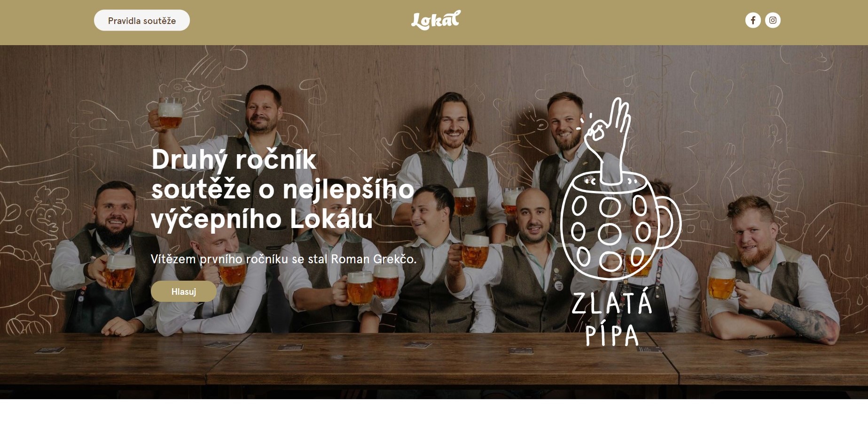Click the raised beer glass at top left
The width and height of the screenshot is (868, 433).
tap(170, 113)
